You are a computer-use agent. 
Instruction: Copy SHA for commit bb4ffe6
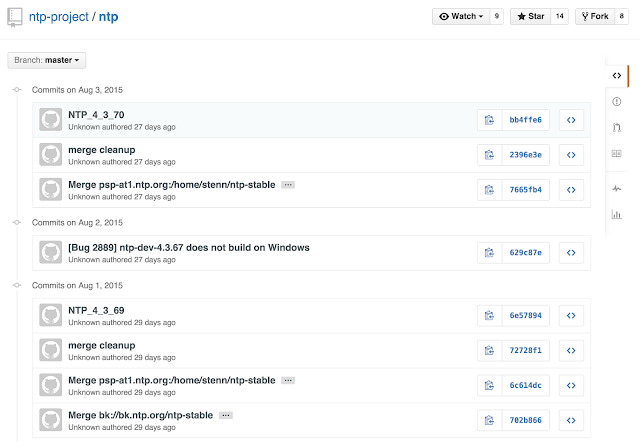pos(489,120)
